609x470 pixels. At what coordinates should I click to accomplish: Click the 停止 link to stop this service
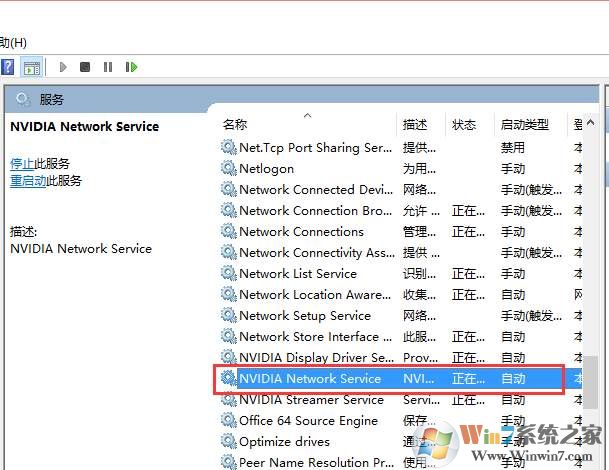tap(22, 164)
